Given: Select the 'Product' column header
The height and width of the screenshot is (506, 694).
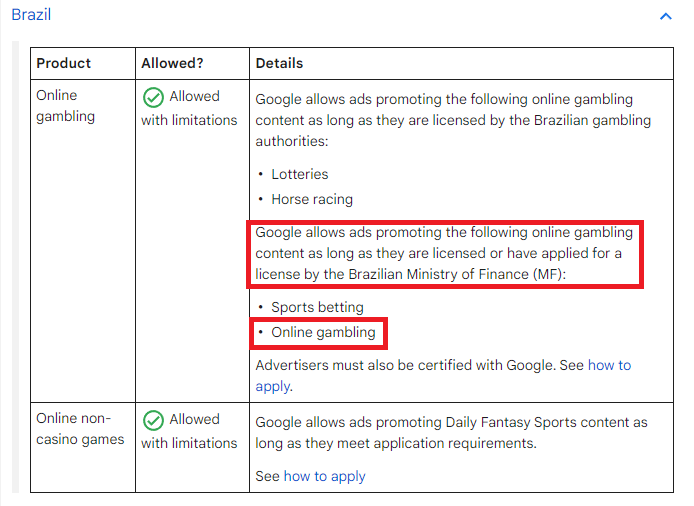Looking at the screenshot, I should pyautogui.click(x=63, y=63).
